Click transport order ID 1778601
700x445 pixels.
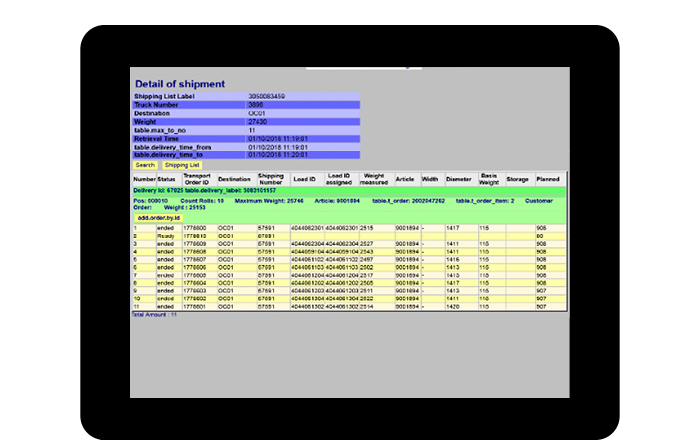[195, 306]
